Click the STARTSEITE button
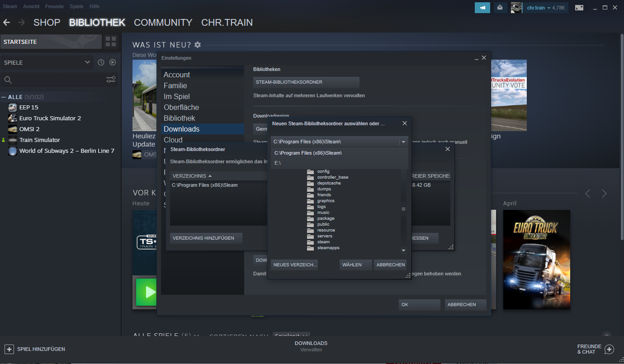624x364 pixels. tap(51, 42)
